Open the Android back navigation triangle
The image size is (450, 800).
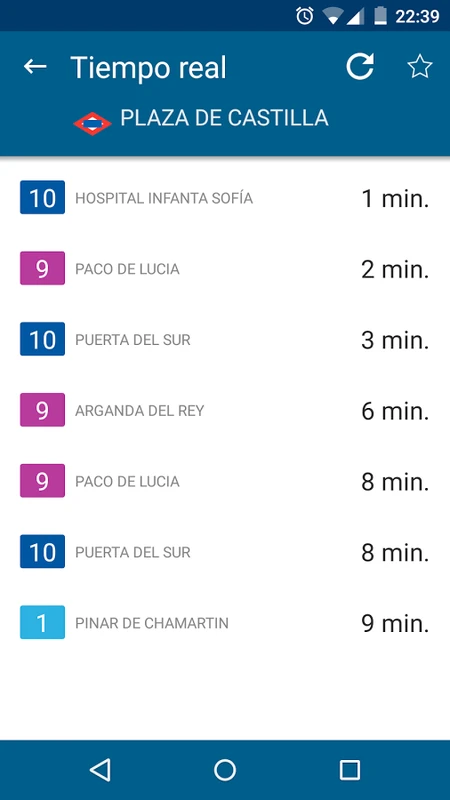tap(100, 769)
